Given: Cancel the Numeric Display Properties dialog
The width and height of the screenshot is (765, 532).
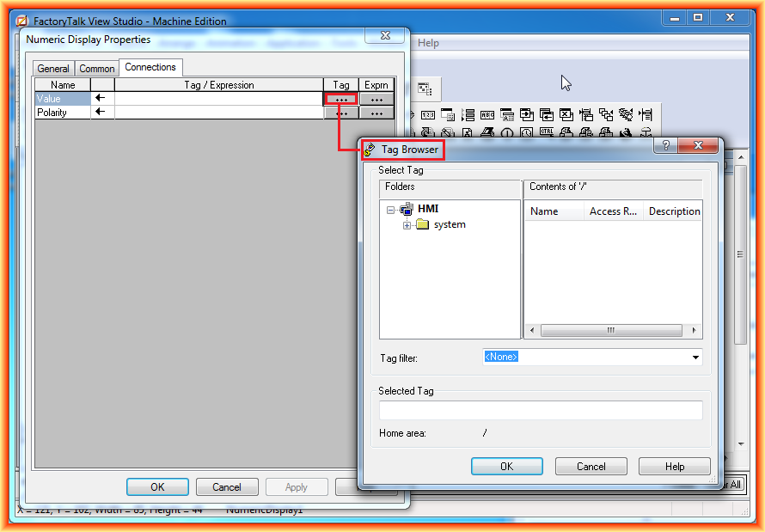Looking at the screenshot, I should (x=227, y=487).
